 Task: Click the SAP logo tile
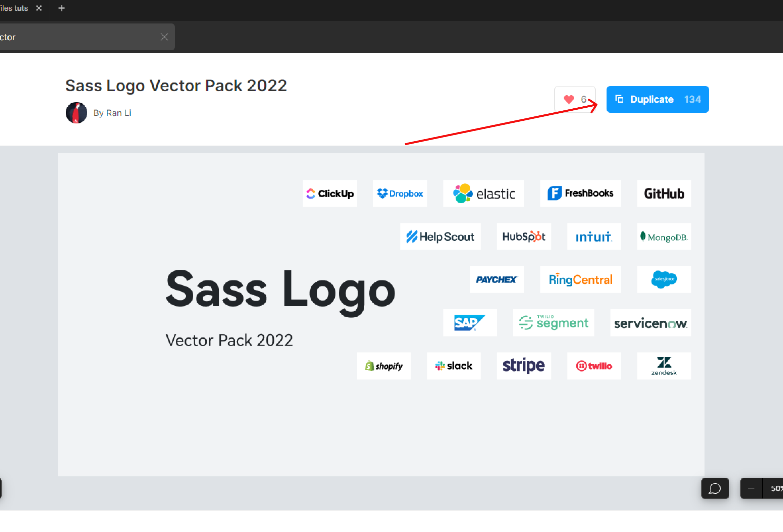coord(470,323)
